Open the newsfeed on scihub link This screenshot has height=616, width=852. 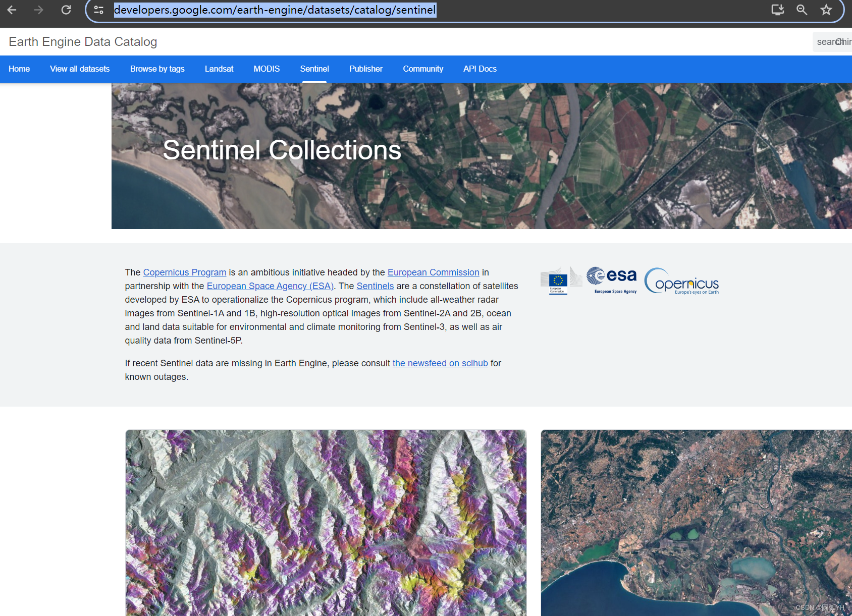tap(440, 363)
